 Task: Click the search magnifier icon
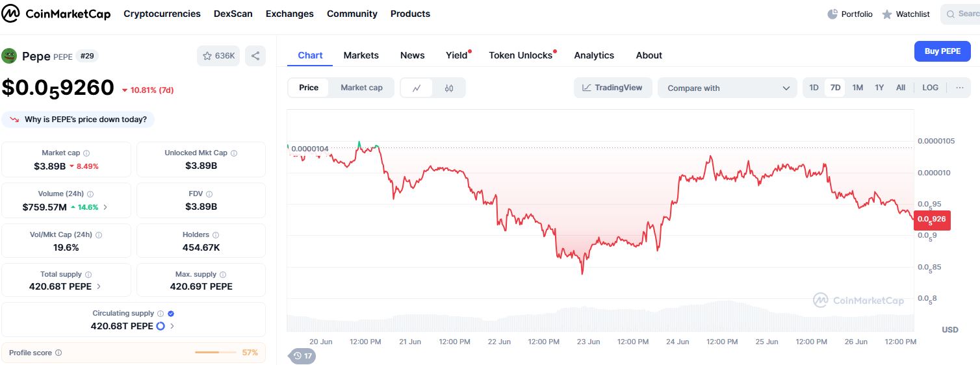951,14
